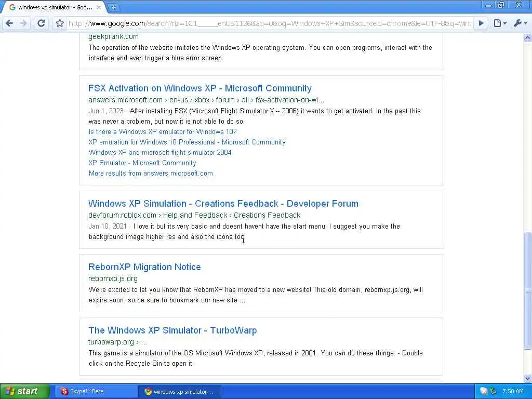
Task: Click the 7:50 AM taskbar clock
Action: (513, 391)
